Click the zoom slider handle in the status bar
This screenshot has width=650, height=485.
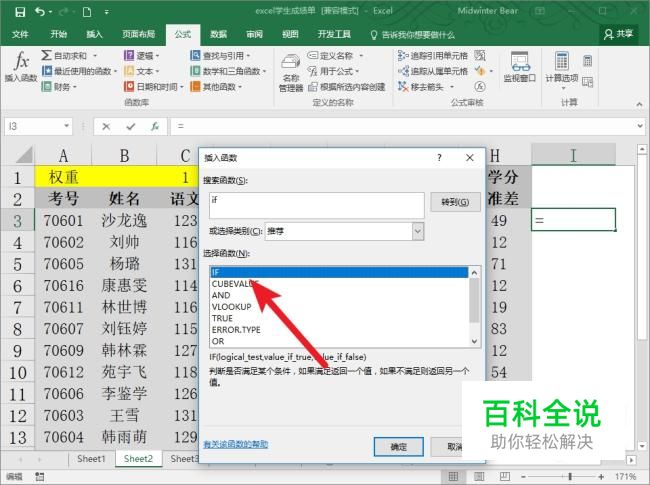tap(570, 476)
